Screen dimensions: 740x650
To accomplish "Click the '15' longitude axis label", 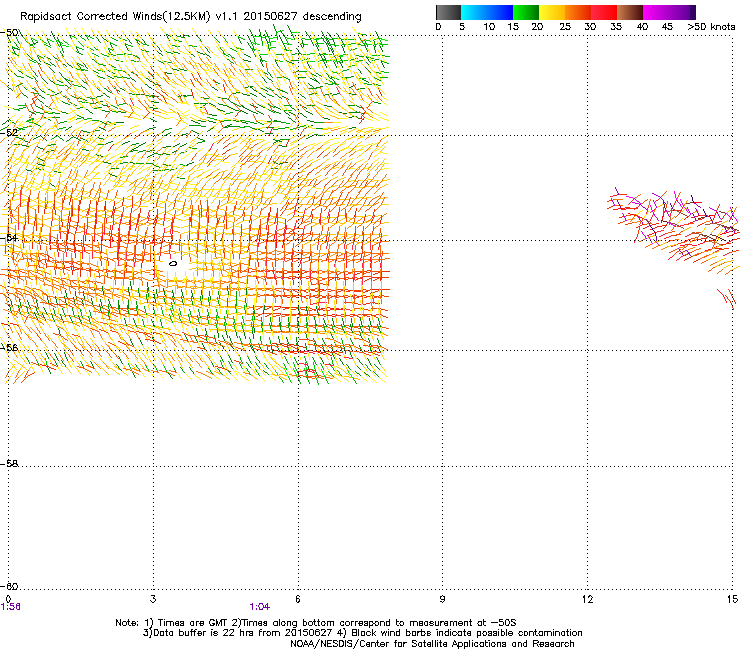I will coord(732,599).
